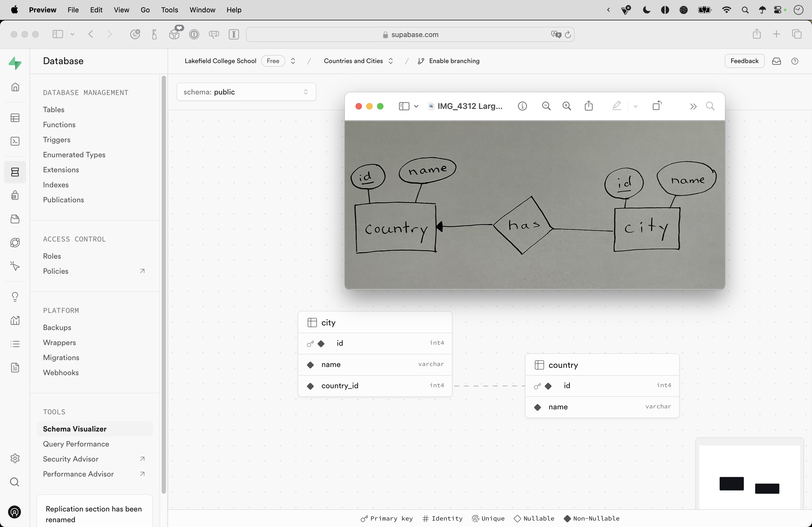Open the Table Editor sidebar icon
This screenshot has width=812, height=527.
pyautogui.click(x=15, y=118)
